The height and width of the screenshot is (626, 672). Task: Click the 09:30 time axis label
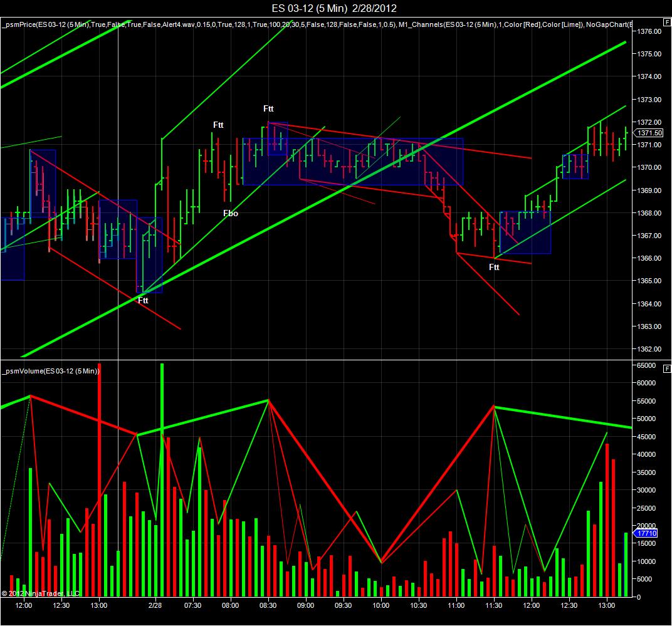click(x=344, y=605)
